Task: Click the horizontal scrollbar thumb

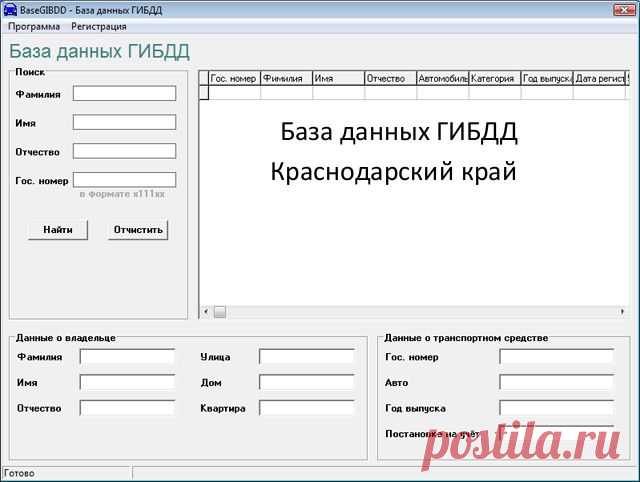Action: (x=220, y=312)
